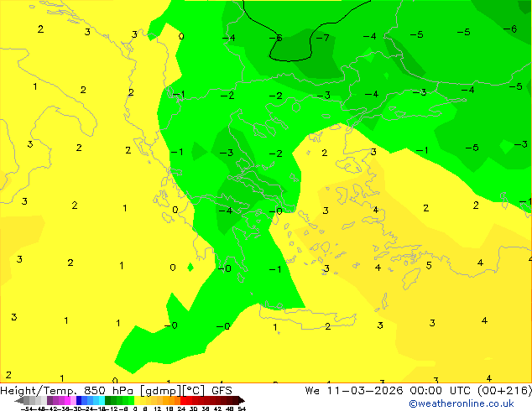Image resolution: width=532 pixels, height=411 pixels.
Task: Click the dark brown right arrow end of legend
Action: point(242,401)
